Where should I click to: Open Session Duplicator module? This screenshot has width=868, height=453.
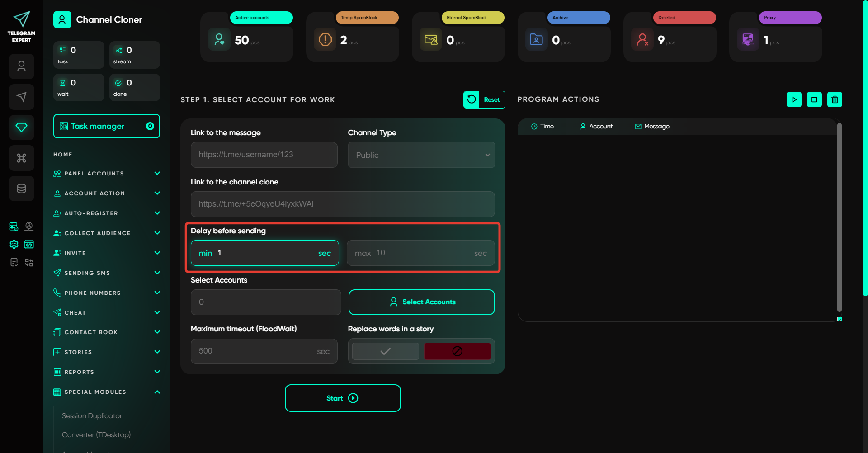point(92,416)
